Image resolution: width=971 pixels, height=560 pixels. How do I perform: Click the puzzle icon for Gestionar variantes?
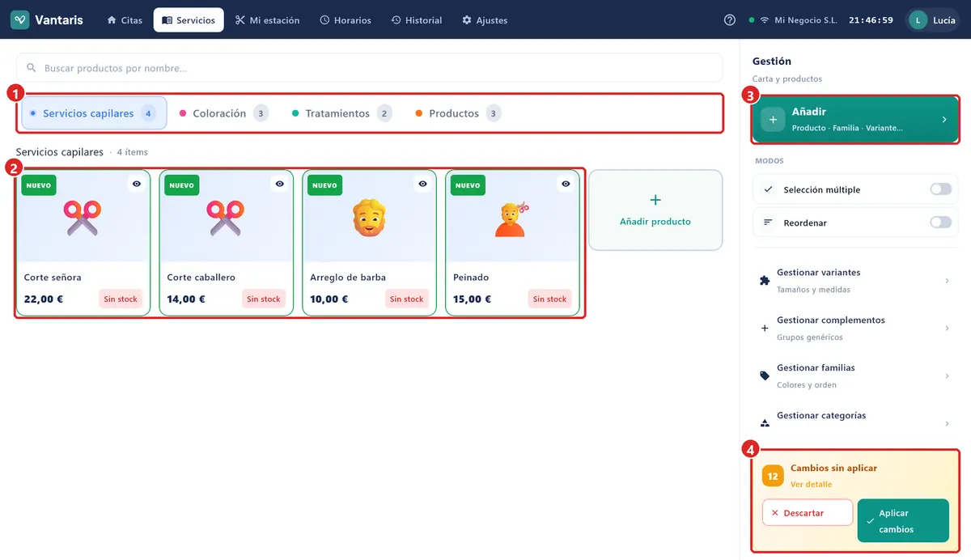coord(765,281)
